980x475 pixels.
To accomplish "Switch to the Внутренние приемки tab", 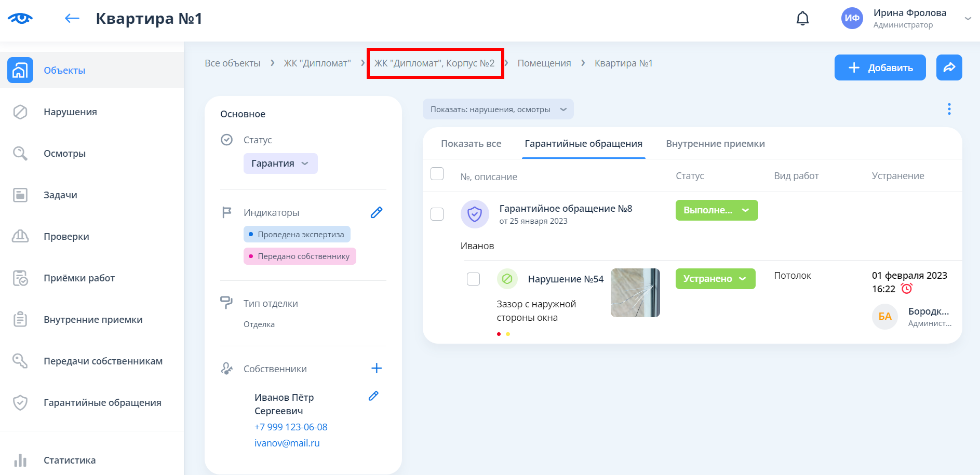I will pos(715,144).
